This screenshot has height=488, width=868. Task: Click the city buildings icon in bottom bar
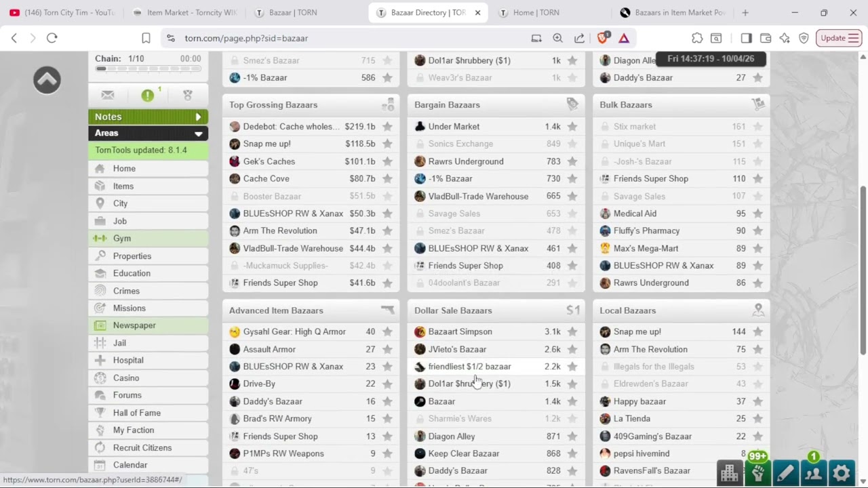pos(730,473)
